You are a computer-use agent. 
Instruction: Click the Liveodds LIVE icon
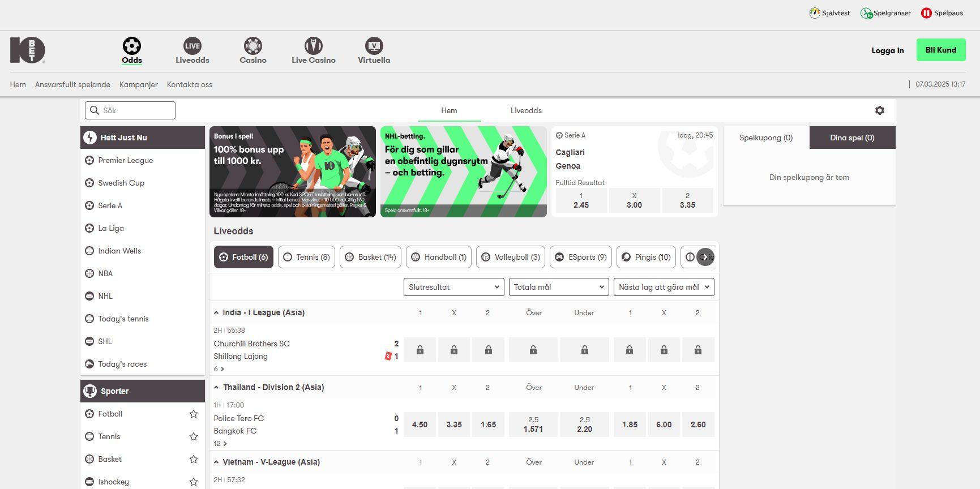[192, 46]
